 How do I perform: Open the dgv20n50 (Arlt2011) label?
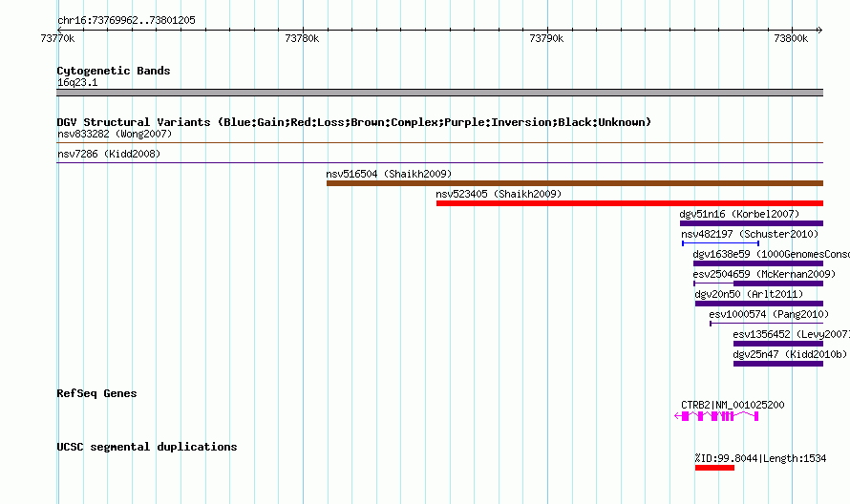point(749,294)
